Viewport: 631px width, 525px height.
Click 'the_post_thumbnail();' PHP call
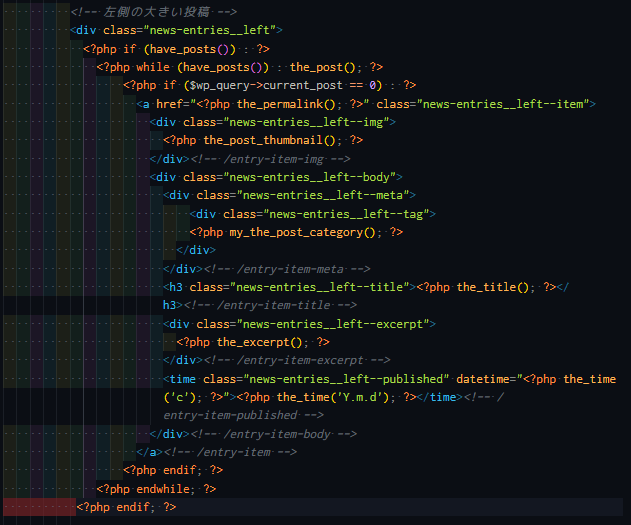[x=273, y=140]
